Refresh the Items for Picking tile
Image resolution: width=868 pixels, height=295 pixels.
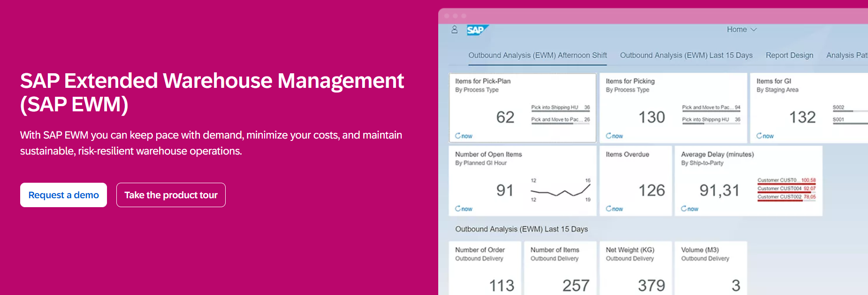[x=614, y=136]
